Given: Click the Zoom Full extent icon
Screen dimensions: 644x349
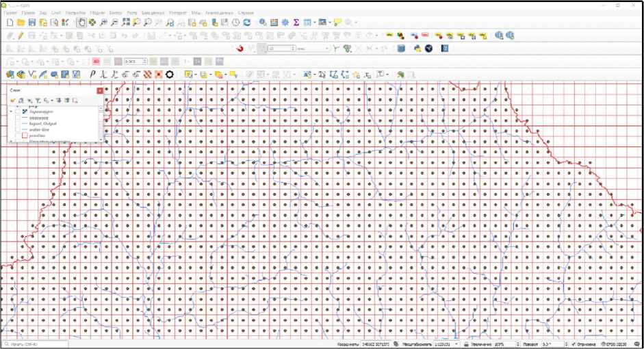Looking at the screenshot, I should tap(126, 23).
